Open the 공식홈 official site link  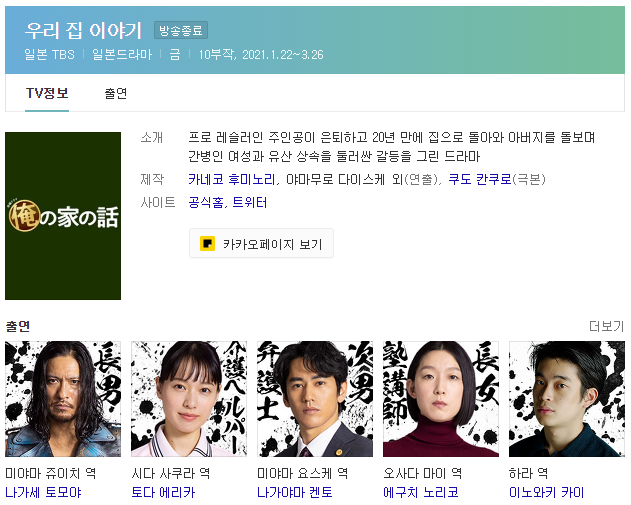pyautogui.click(x=205, y=202)
